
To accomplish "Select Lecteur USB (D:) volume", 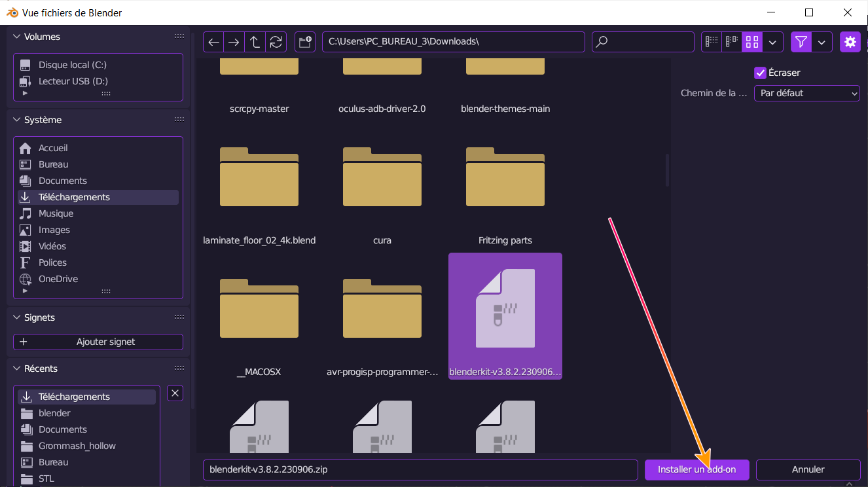I will 98,81.
